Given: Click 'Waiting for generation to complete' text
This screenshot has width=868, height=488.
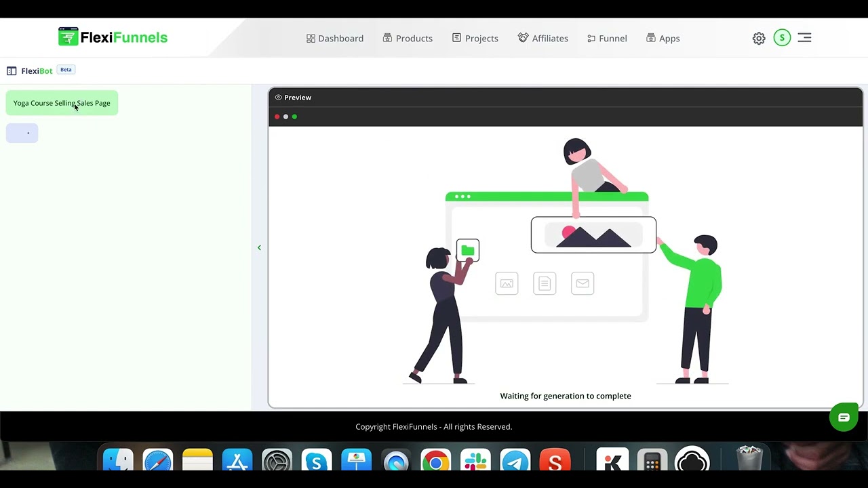Looking at the screenshot, I should pyautogui.click(x=566, y=396).
